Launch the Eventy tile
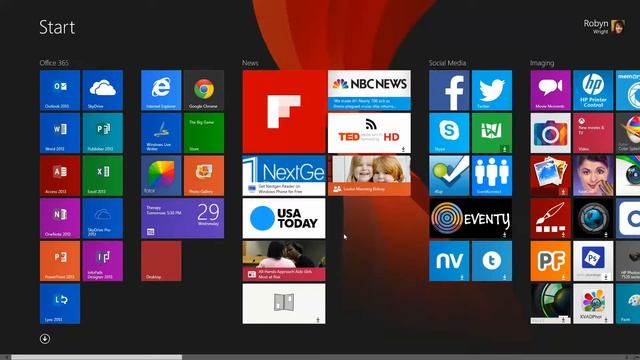The height and width of the screenshot is (360, 640). pos(471,218)
